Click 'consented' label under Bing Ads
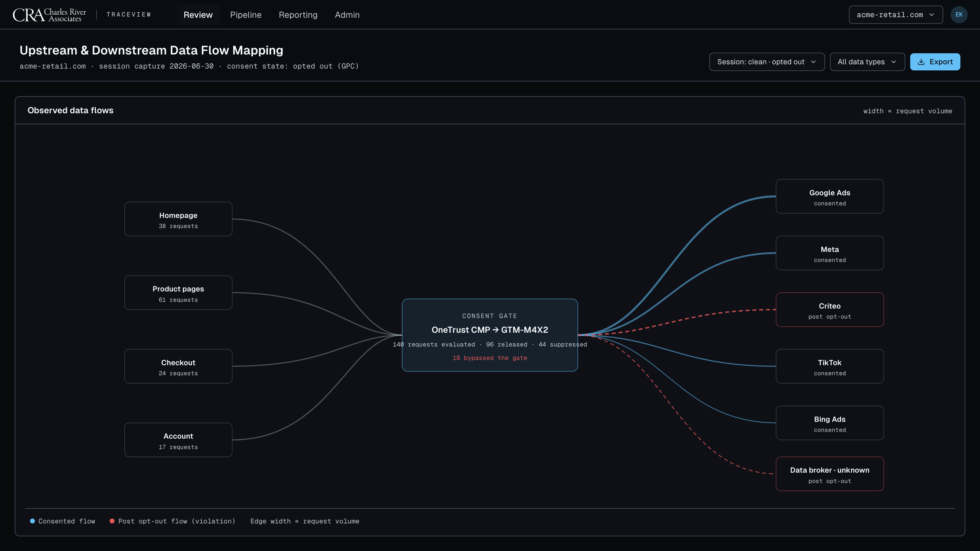 point(830,430)
